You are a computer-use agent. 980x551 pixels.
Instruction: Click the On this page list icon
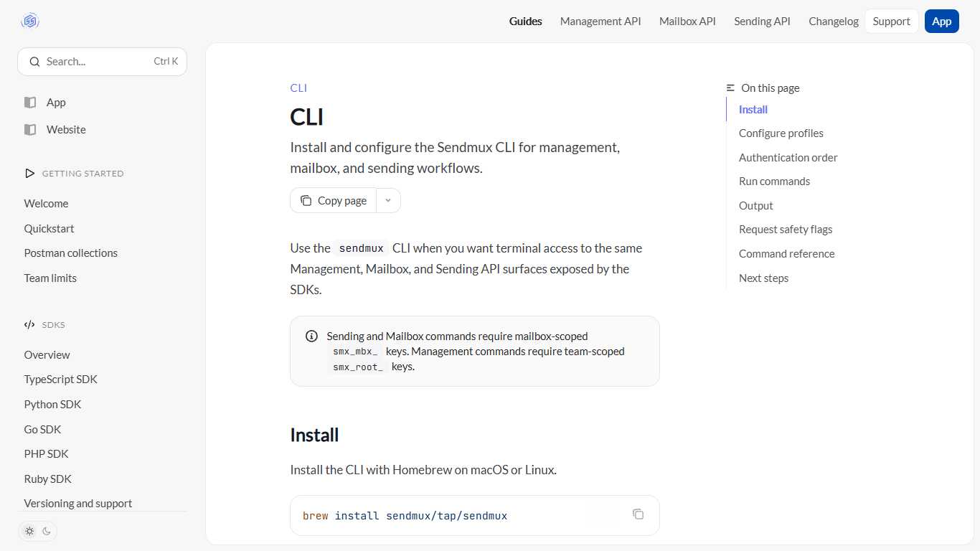click(x=730, y=88)
